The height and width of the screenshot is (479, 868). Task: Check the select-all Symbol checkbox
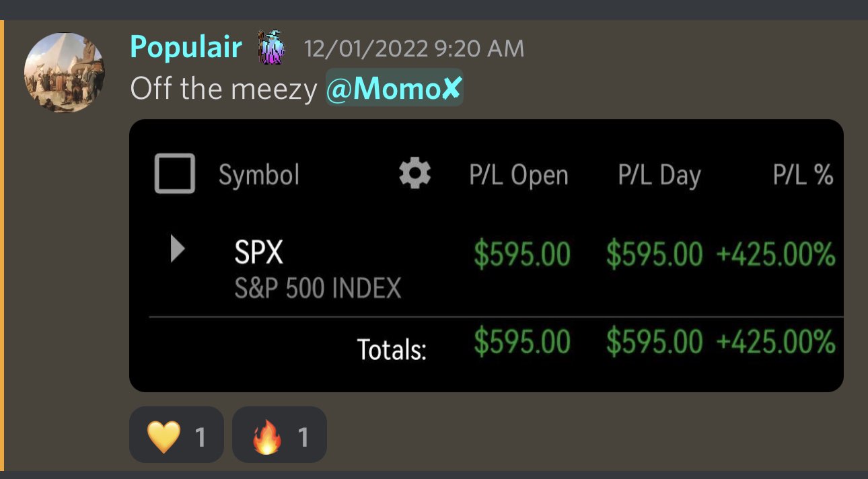(175, 174)
